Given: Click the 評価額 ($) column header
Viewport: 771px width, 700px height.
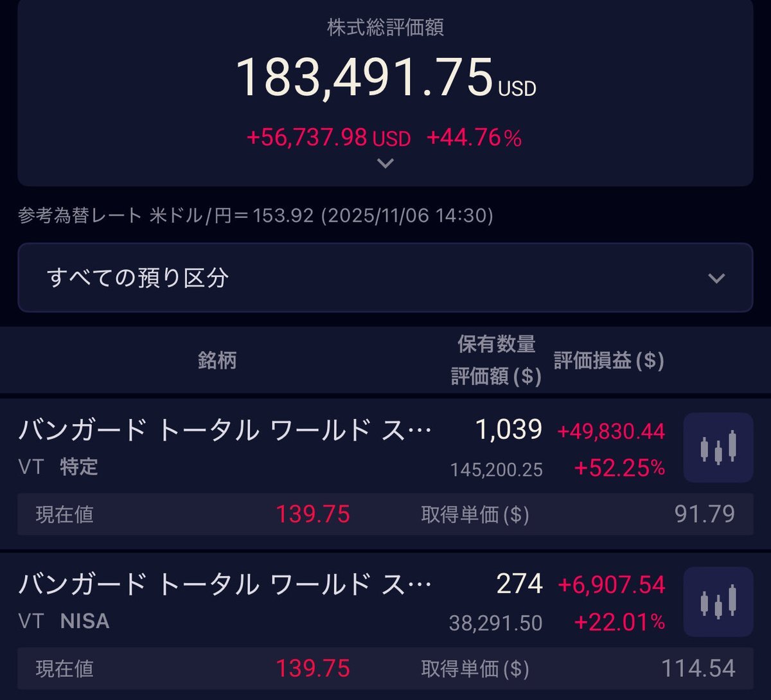Looking at the screenshot, I should pyautogui.click(x=496, y=376).
